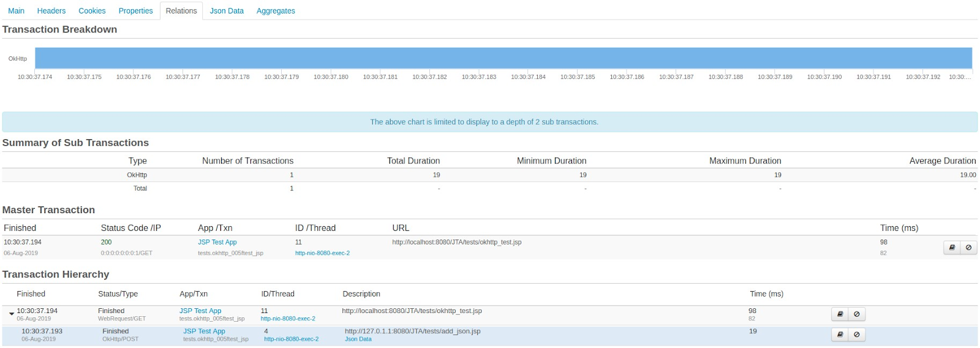This screenshot has width=980, height=348.
Task: Click okhttp_test.jsp URL in Master Transaction
Action: [457, 242]
